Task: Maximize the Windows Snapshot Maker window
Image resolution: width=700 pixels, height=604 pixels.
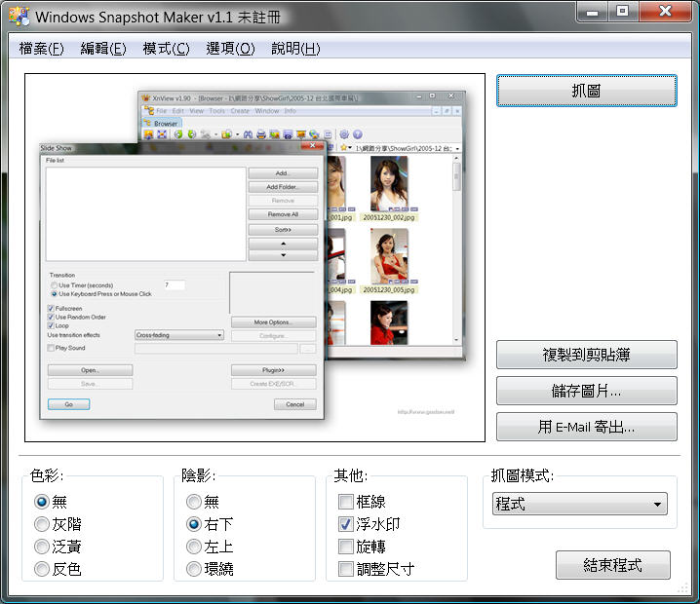Action: 622,11
